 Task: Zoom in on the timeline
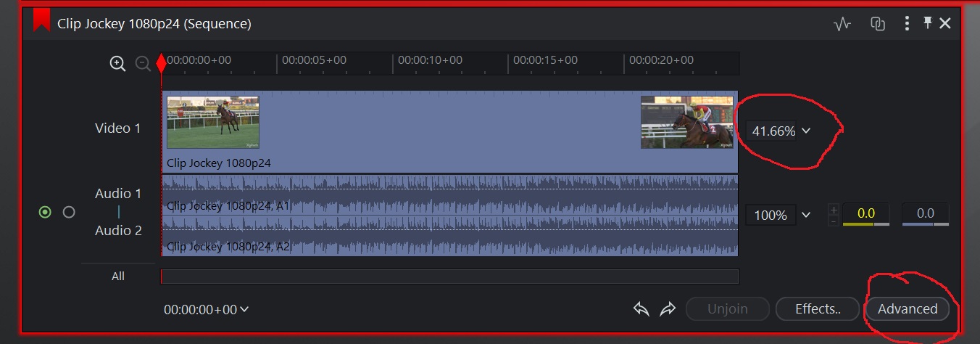tap(117, 63)
